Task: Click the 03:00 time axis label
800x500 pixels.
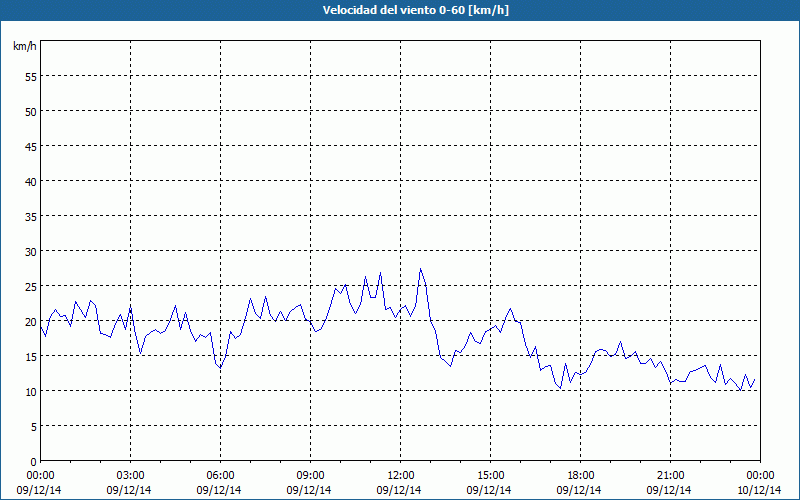Action: (x=130, y=476)
